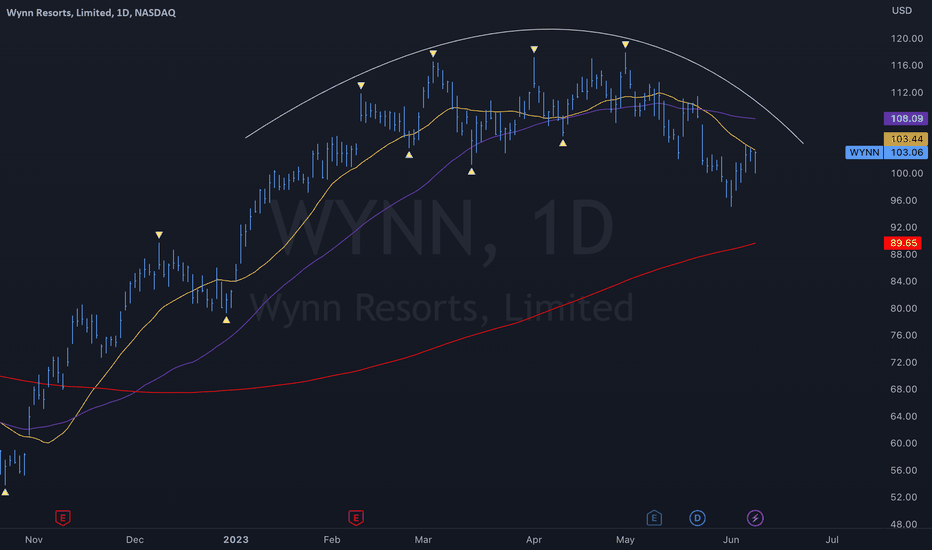Viewport: 932px width, 550px height.
Task: Click the pivot high marker in early April
Action: pyautogui.click(x=534, y=49)
